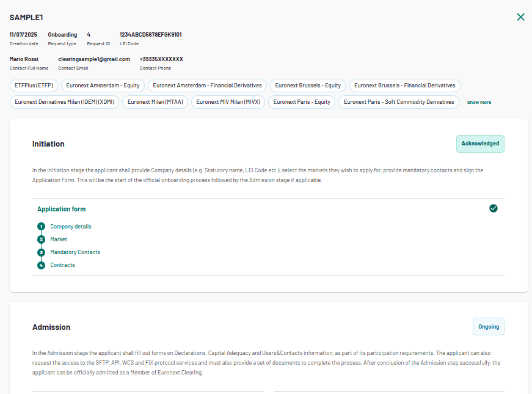
Task: Click step 4 circle for Contracts
Action: coord(41,265)
